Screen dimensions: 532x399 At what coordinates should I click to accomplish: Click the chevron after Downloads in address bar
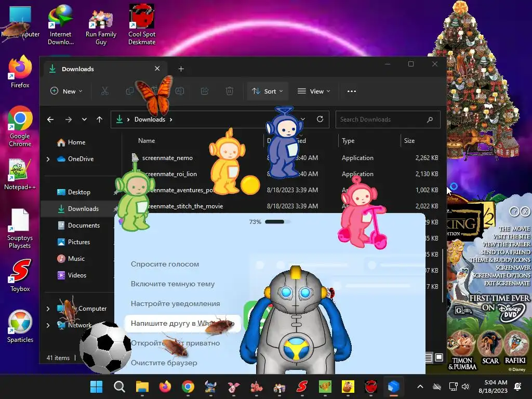[x=171, y=119]
